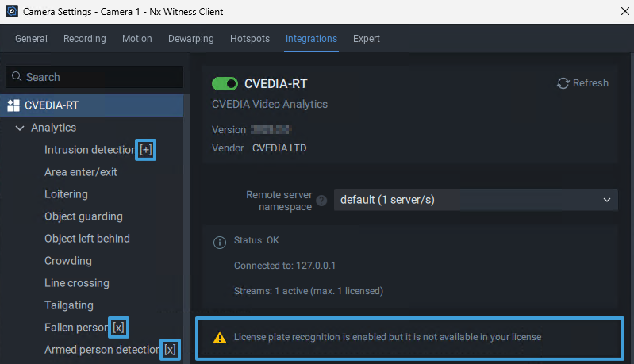Viewport: 634px width, 364px height.
Task: Click in the Search input field
Action: (x=99, y=77)
